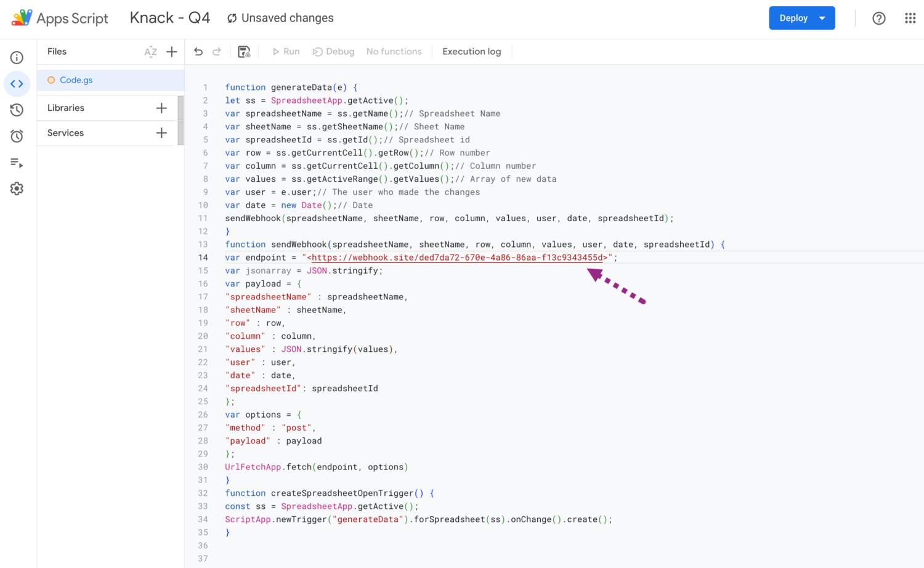Open the No functions selector dropdown

pos(394,52)
